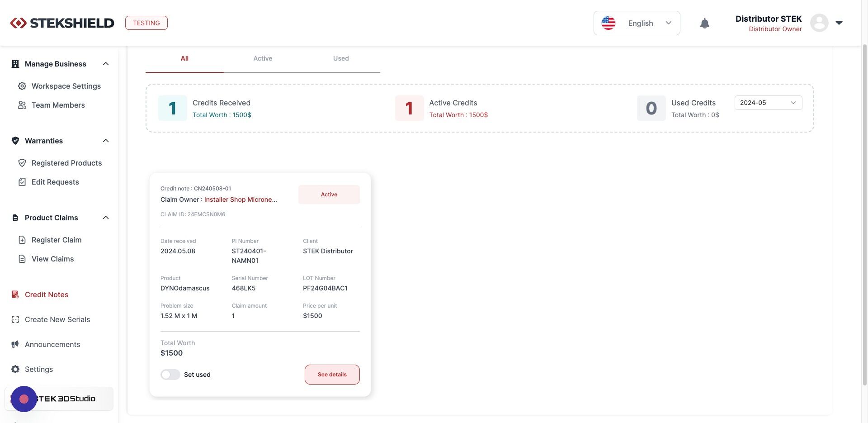
Task: Collapse the Manage Business section
Action: click(x=106, y=64)
